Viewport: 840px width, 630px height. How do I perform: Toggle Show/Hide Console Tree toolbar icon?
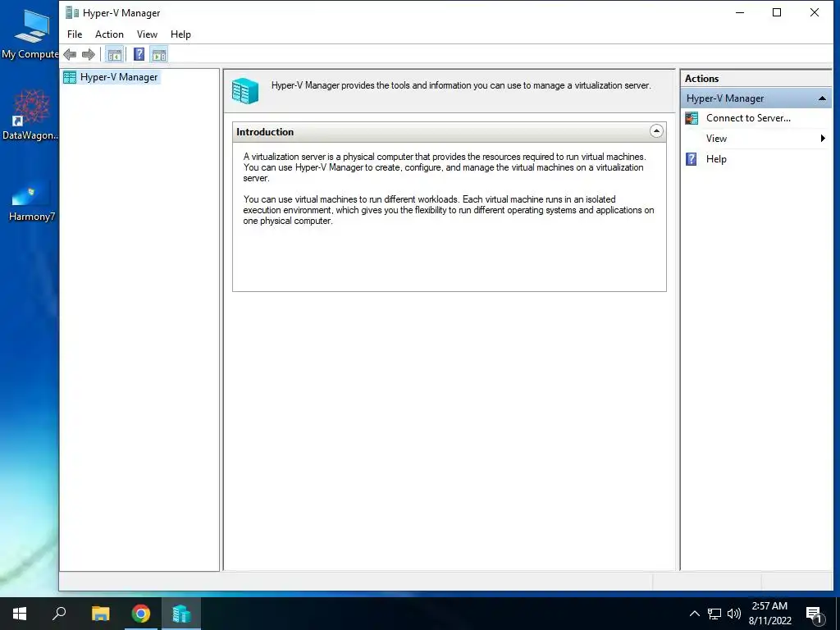114,54
